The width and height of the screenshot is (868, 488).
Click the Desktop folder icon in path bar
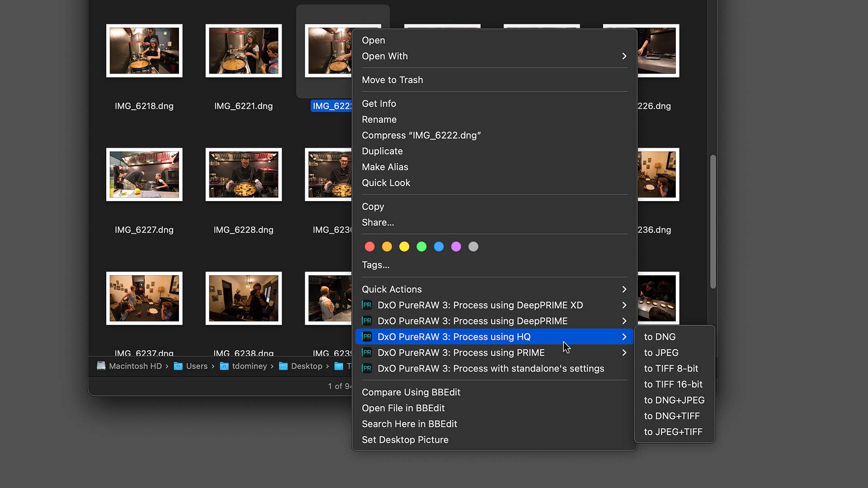point(283,366)
